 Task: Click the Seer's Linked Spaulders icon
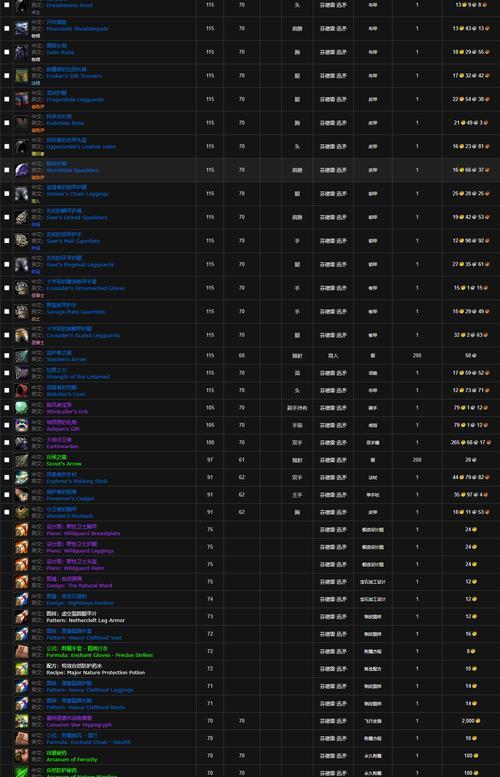21,217
